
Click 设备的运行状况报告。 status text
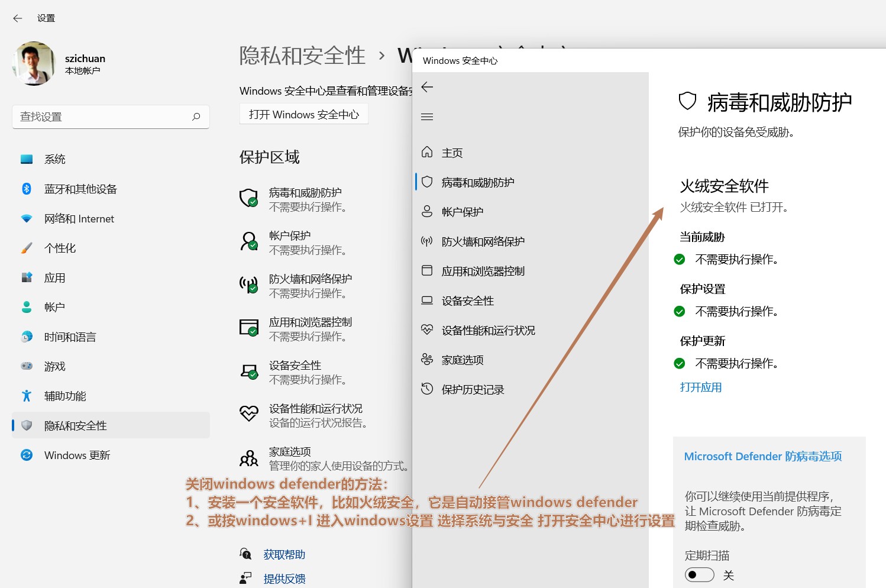click(319, 423)
